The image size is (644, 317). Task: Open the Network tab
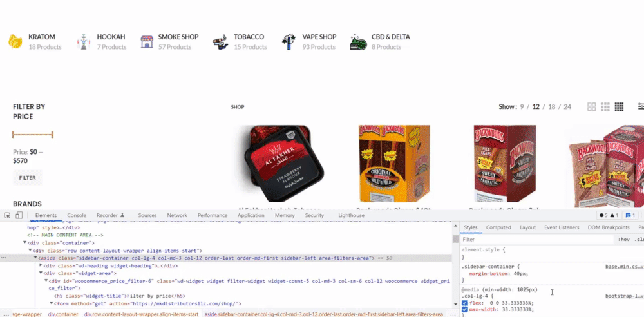pyautogui.click(x=177, y=215)
